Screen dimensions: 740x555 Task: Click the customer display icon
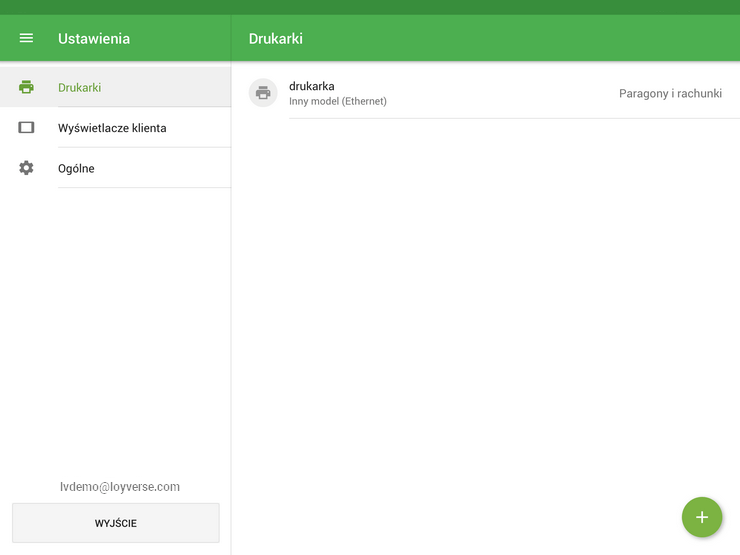pyautogui.click(x=26, y=128)
